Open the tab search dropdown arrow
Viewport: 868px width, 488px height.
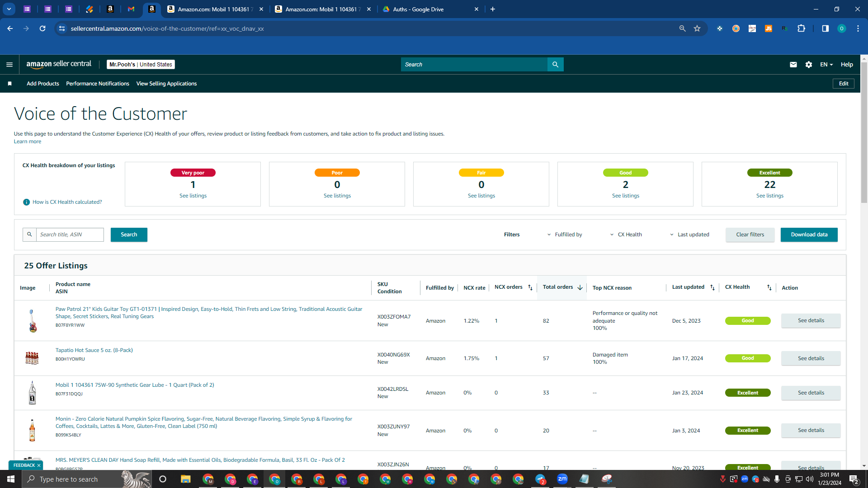[9, 9]
